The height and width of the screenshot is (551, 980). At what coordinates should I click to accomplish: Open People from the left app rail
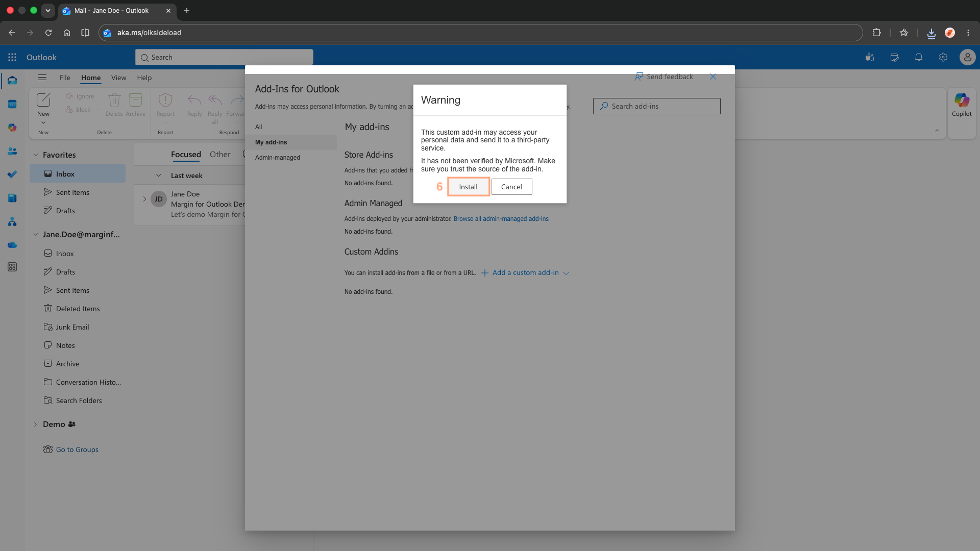(x=12, y=151)
